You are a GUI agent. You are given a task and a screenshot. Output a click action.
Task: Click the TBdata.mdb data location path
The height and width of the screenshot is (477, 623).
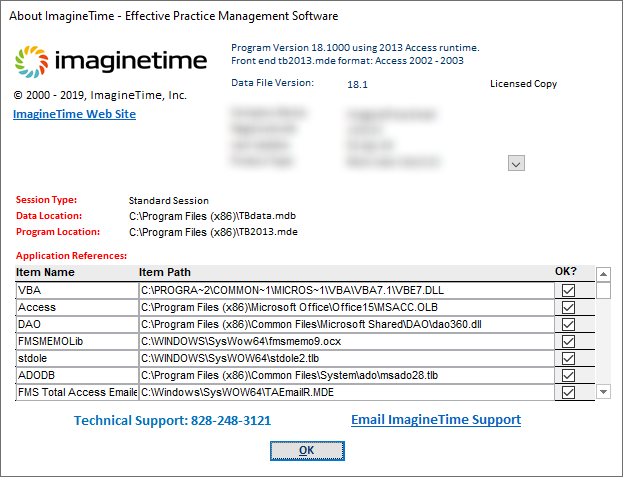[x=213, y=216]
